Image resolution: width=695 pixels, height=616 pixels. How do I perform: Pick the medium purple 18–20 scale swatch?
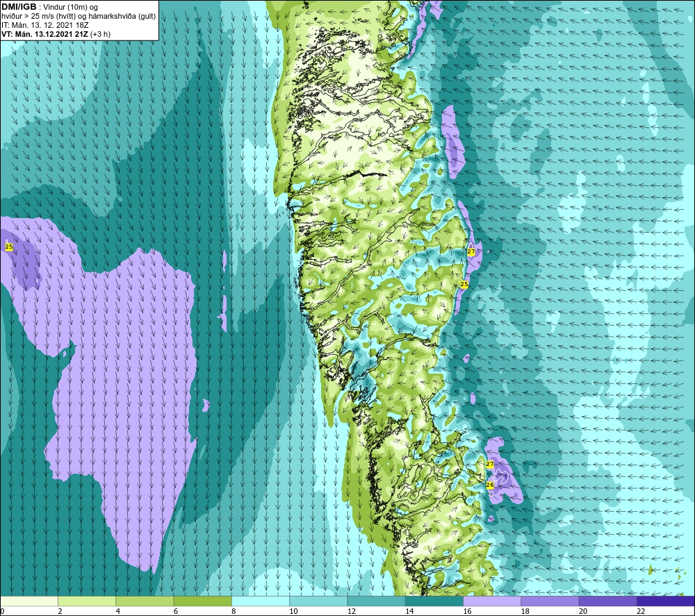(x=550, y=601)
